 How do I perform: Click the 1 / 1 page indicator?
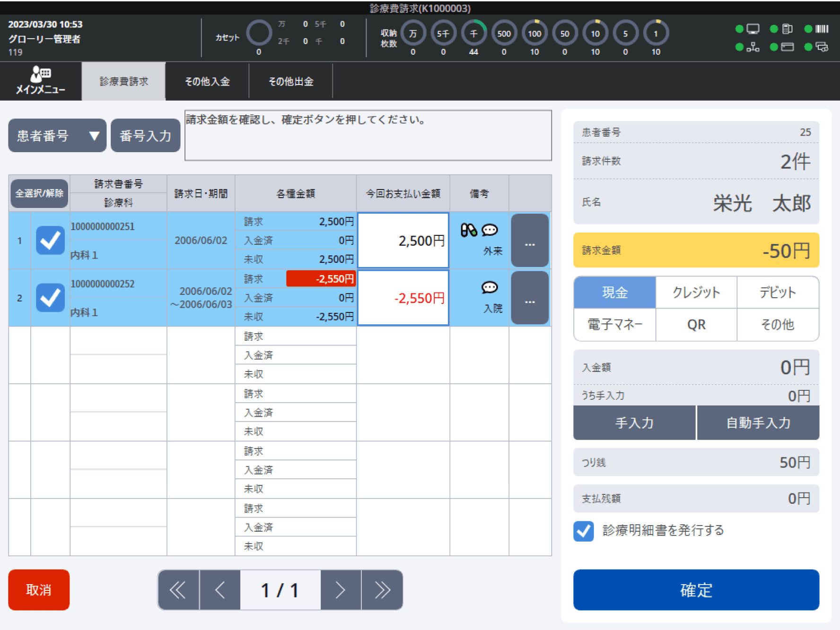(280, 590)
